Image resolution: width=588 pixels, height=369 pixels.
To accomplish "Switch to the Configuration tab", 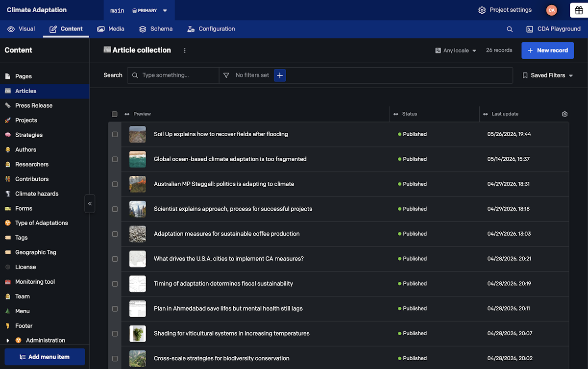I will coord(211,29).
